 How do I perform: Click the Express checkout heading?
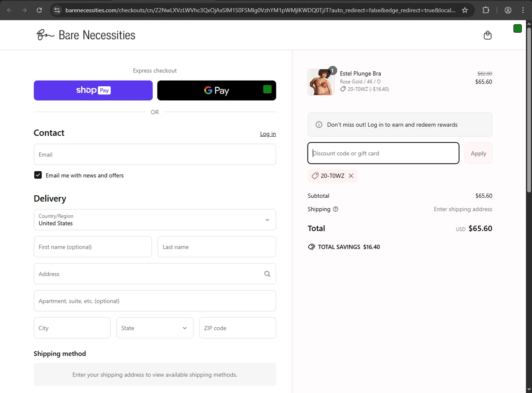coord(155,71)
